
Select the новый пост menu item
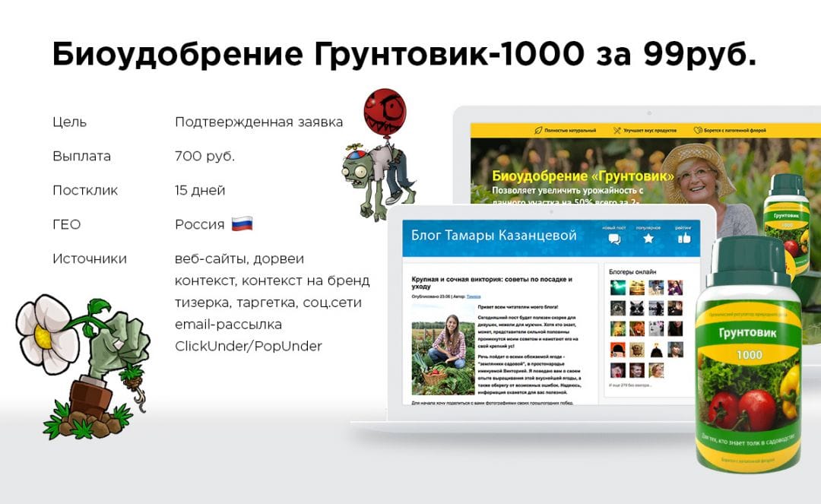coord(613,227)
